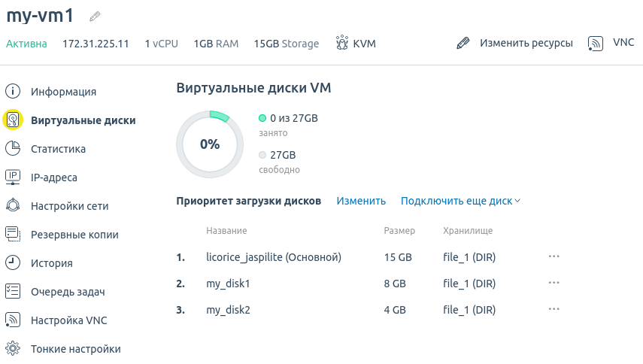Open the История clock icon
Screen dimensions: 643x364
click(x=13, y=262)
